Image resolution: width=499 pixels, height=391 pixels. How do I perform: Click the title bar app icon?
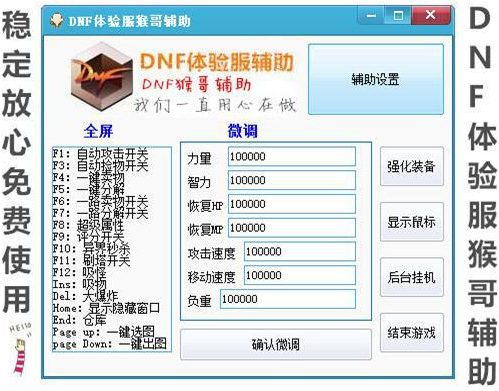pyautogui.click(x=57, y=21)
